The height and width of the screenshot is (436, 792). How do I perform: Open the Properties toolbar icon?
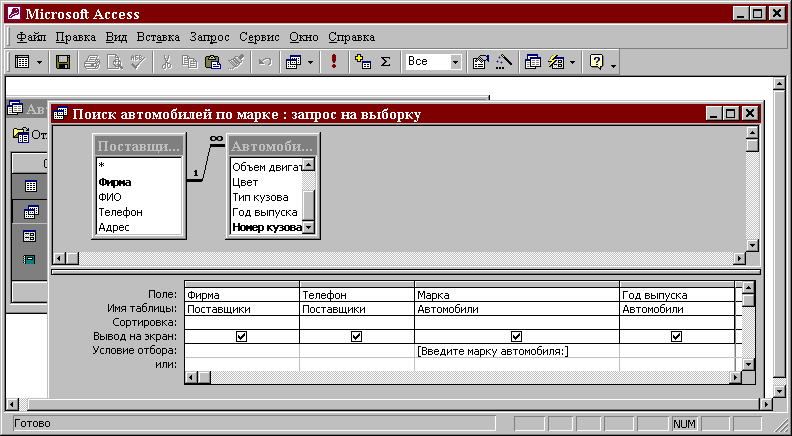(480, 62)
